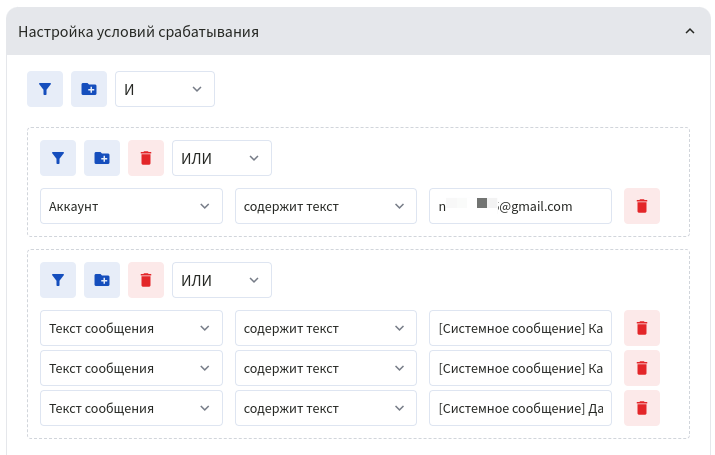The width and height of the screenshot is (715, 455).
Task: Open first group's ИЛИ operator dropdown
Action: (222, 158)
